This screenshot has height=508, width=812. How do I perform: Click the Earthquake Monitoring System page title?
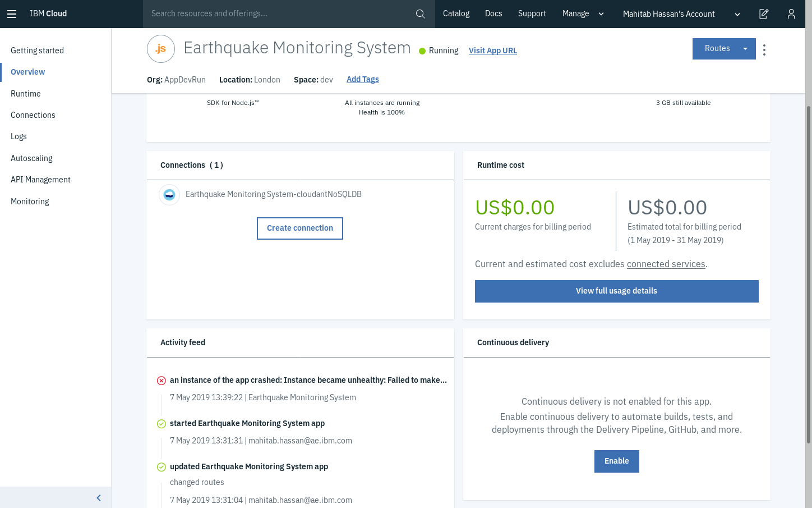(x=297, y=48)
